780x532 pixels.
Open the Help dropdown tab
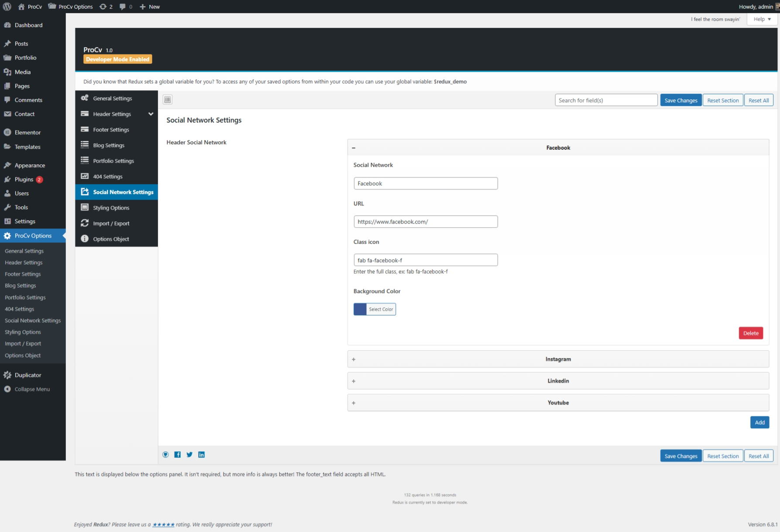pos(762,19)
